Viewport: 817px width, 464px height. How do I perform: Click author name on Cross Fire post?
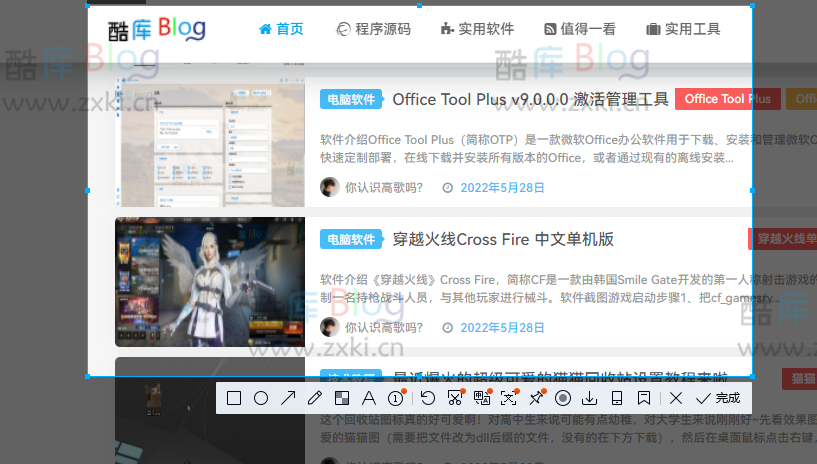(x=383, y=328)
